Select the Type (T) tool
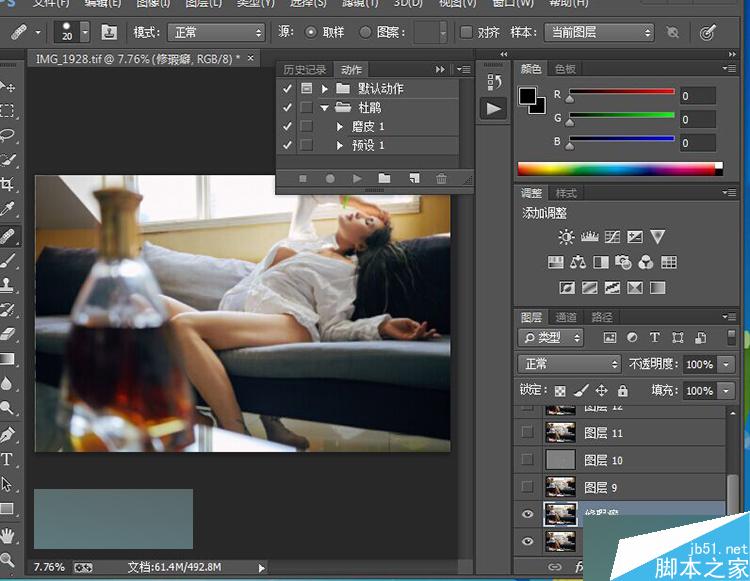 7,460
